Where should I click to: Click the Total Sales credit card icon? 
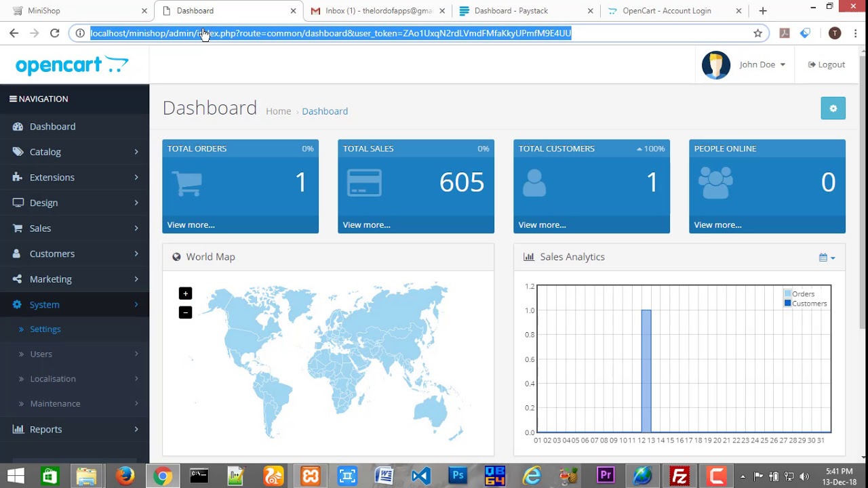(364, 183)
